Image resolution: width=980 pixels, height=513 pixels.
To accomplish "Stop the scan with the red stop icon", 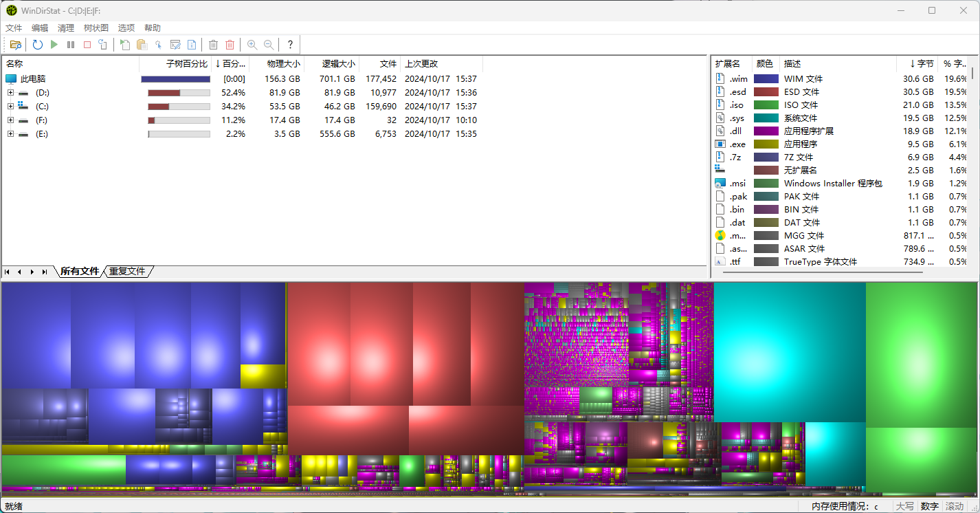I will click(x=87, y=44).
